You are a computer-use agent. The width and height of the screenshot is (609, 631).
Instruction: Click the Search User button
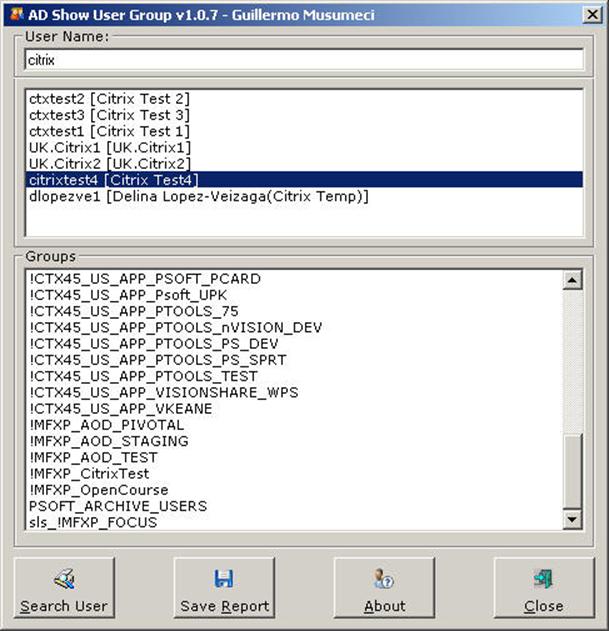pyautogui.click(x=64, y=588)
